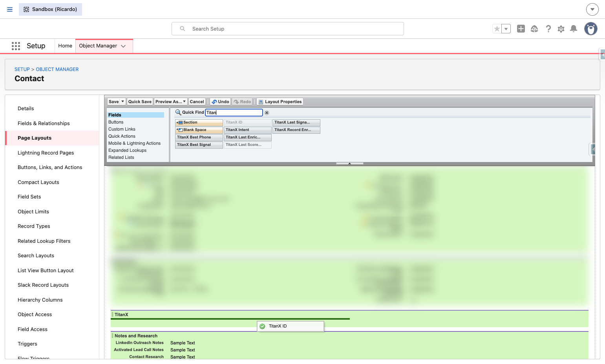The height and width of the screenshot is (364, 605).
Task: Select Buttons in the palette categories
Action: (116, 122)
